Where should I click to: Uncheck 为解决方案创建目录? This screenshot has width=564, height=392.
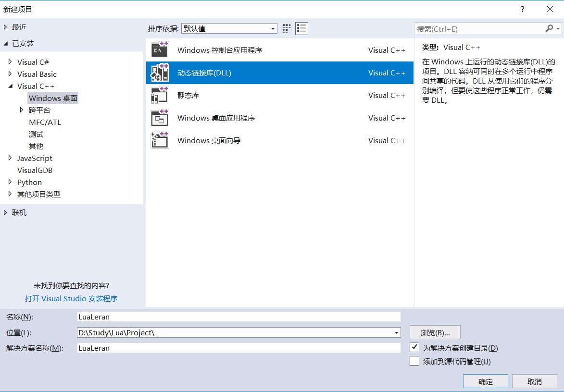point(414,347)
